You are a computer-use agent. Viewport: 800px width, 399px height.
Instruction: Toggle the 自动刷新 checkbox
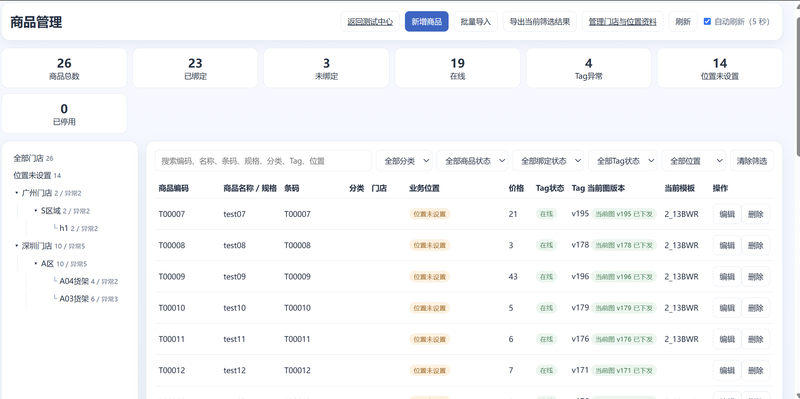pos(707,21)
